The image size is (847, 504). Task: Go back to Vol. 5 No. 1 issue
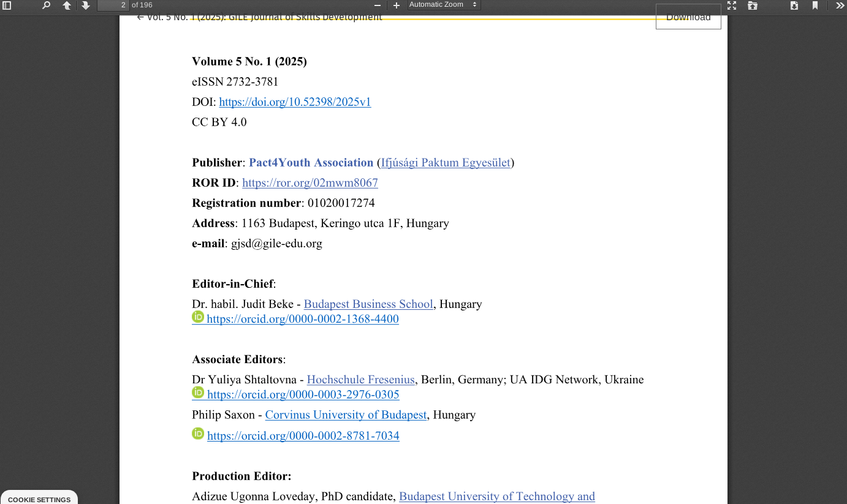point(259,17)
